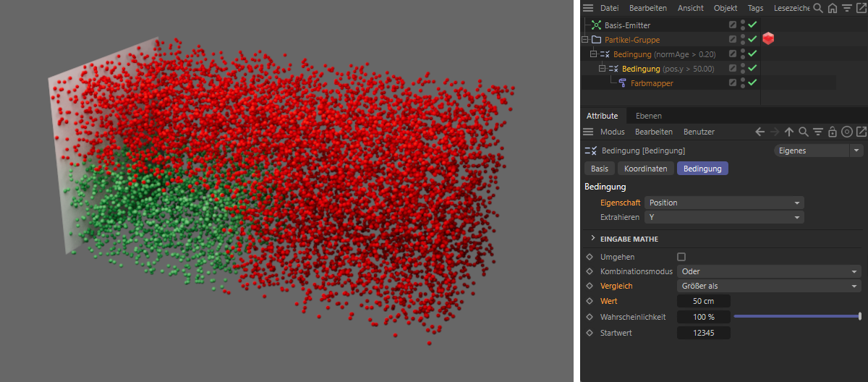Click the Attribute Manager up arrow
This screenshot has width=868, height=382.
click(789, 132)
